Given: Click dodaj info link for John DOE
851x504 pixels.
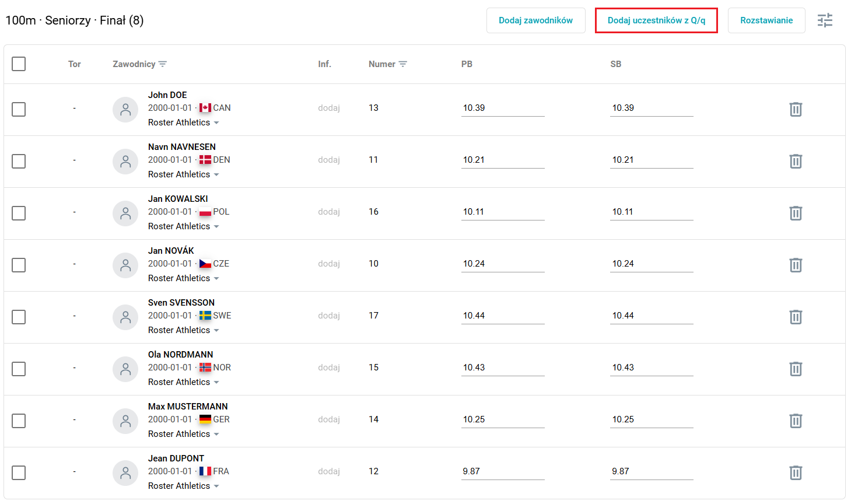Looking at the screenshot, I should click(x=329, y=108).
